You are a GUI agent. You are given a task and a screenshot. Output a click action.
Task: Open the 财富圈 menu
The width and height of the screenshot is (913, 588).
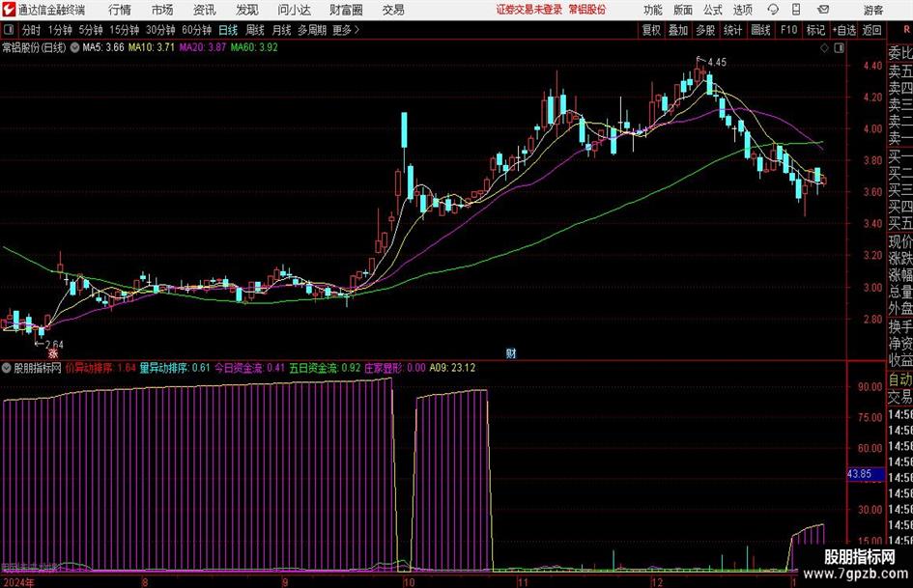click(x=346, y=10)
